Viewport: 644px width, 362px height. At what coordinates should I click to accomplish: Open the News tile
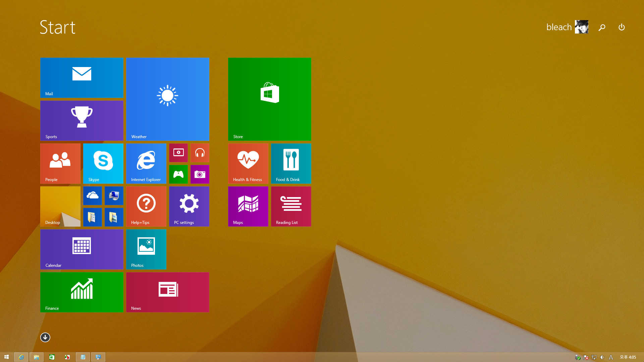(168, 292)
